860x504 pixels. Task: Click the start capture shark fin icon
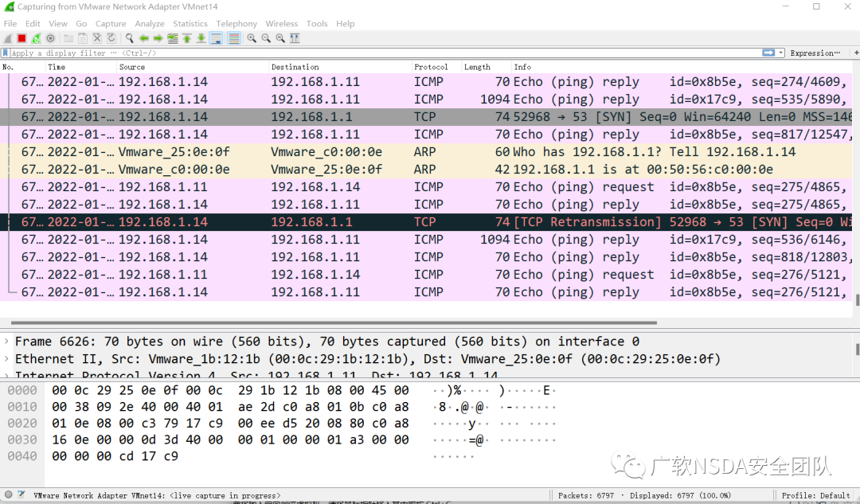[x=8, y=38]
